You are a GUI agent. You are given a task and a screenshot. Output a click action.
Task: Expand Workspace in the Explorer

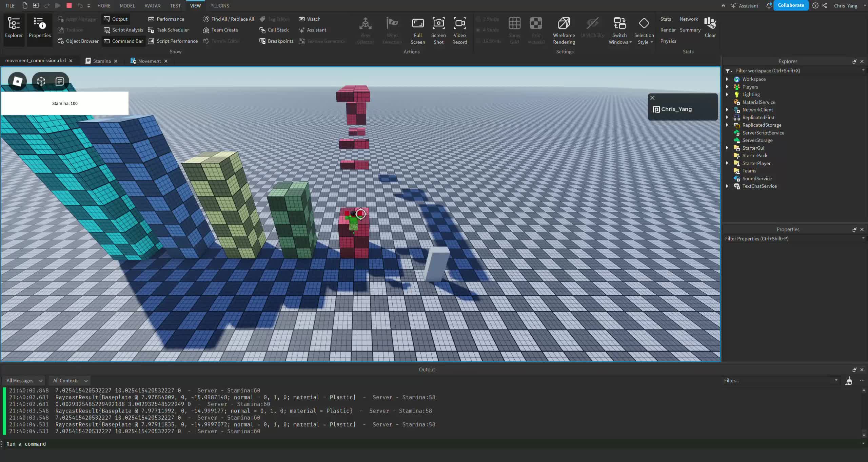(x=728, y=79)
